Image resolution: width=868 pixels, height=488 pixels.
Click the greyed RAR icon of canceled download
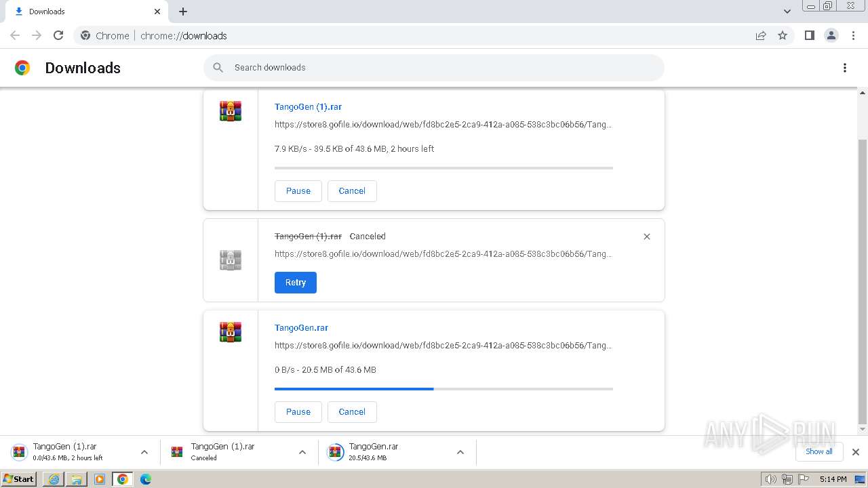pos(231,260)
